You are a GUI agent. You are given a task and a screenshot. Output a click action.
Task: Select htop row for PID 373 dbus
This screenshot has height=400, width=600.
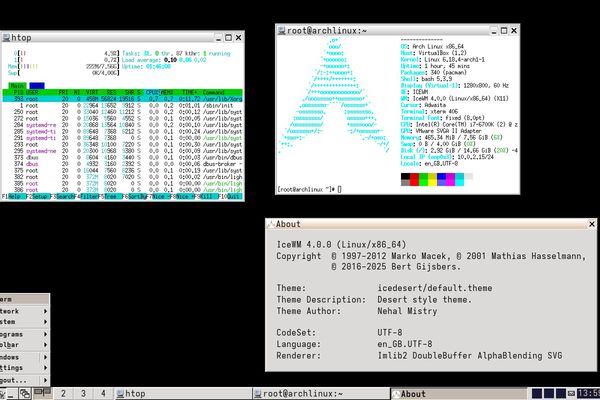tap(122, 157)
